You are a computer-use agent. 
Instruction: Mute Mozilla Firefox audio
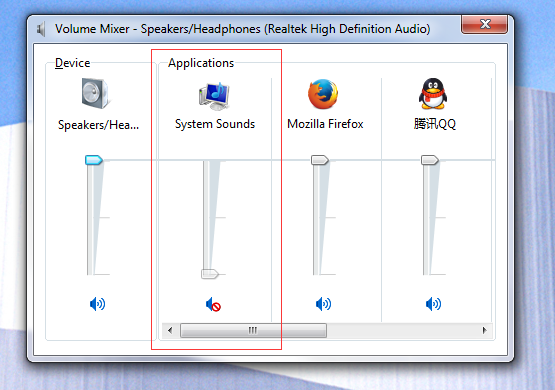[x=323, y=304]
